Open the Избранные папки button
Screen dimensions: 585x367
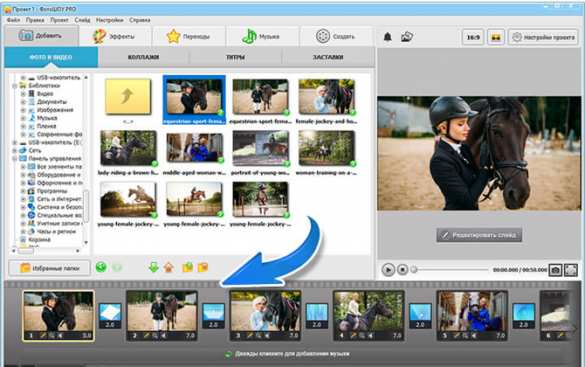click(50, 268)
